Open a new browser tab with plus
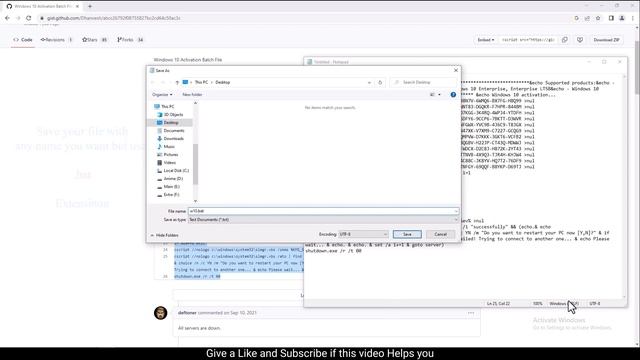 (x=90, y=6)
